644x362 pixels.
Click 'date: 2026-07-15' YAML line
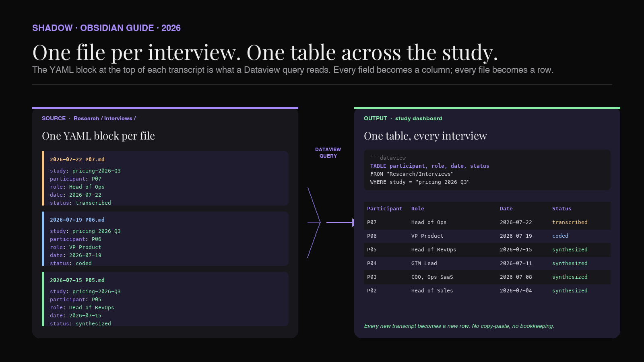(76, 316)
